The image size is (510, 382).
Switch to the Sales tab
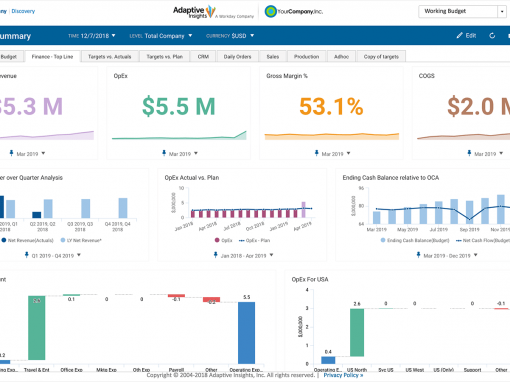[x=273, y=57]
